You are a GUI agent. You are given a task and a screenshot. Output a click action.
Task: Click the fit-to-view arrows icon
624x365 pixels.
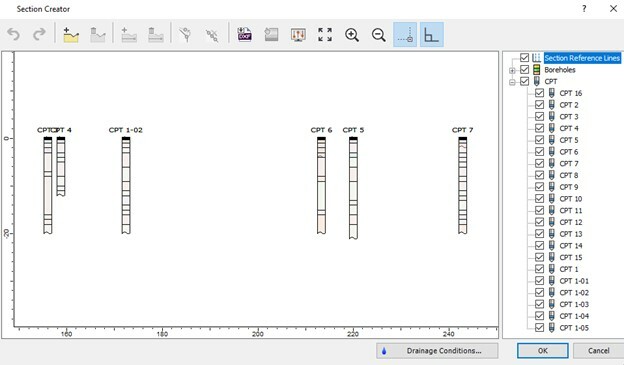(x=325, y=35)
